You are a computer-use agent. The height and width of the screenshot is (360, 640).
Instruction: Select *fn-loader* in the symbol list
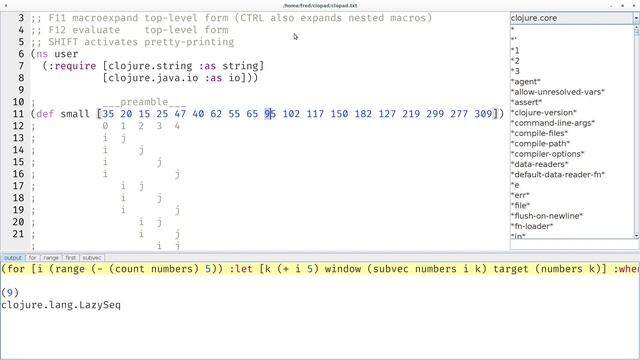click(x=532, y=226)
